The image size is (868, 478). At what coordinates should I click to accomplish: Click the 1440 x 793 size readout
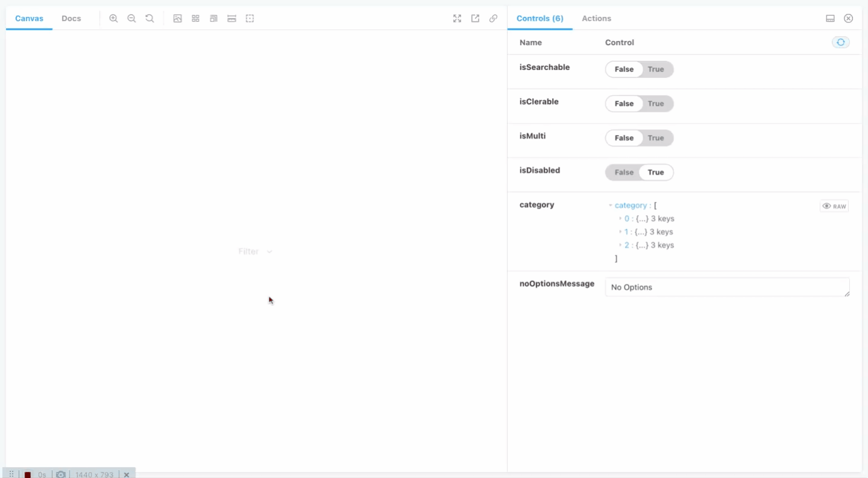(x=94, y=474)
